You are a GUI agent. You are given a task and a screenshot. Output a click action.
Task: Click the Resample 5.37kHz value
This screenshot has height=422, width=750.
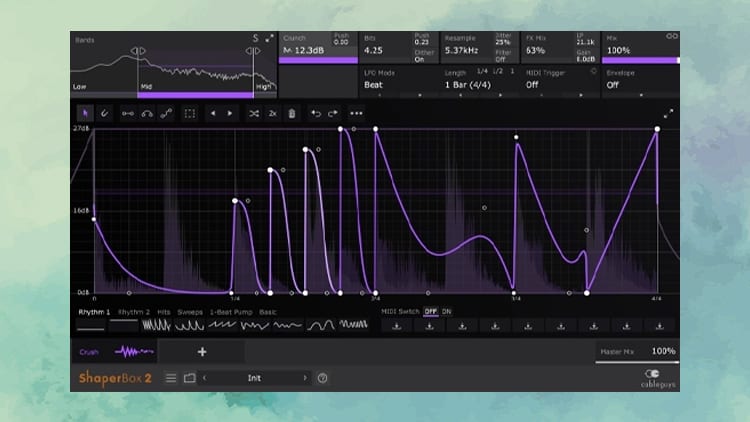click(x=462, y=50)
